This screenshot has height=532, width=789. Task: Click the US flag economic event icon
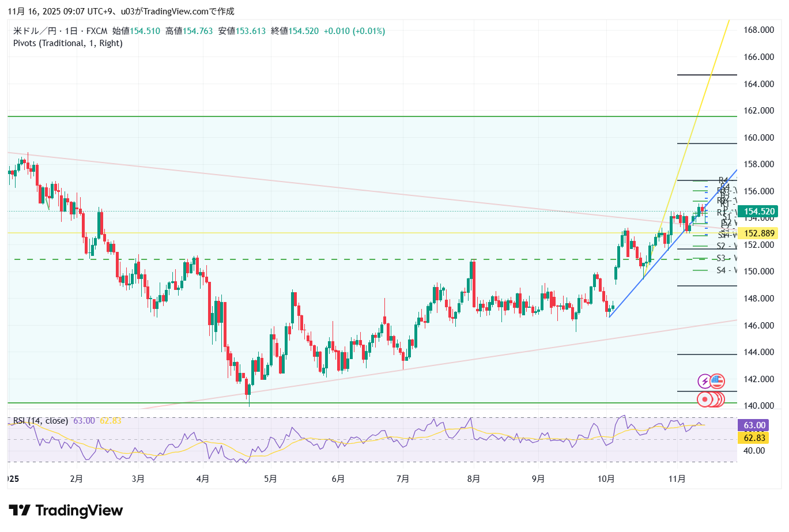pyautogui.click(x=717, y=380)
